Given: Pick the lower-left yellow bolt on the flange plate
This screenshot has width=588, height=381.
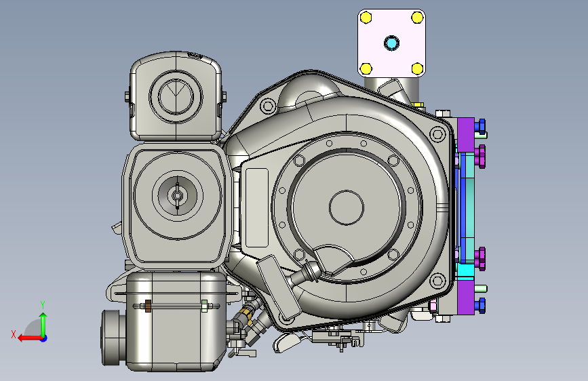Looking at the screenshot, I should pyautogui.click(x=366, y=69).
